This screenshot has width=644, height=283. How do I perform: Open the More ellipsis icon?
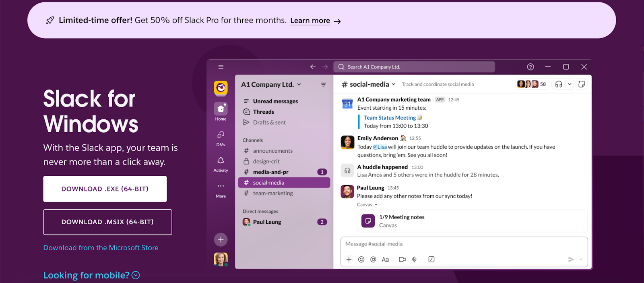point(221,186)
